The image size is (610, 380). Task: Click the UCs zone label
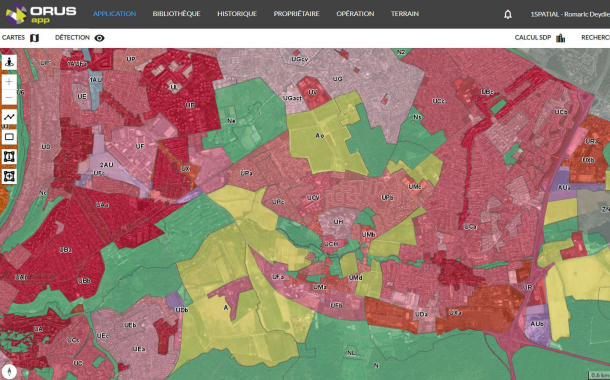[73, 340]
